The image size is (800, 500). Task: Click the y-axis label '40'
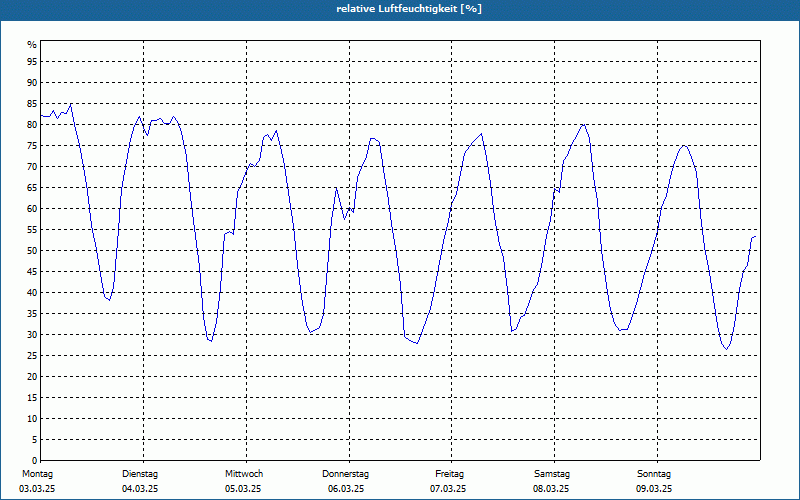click(x=32, y=293)
